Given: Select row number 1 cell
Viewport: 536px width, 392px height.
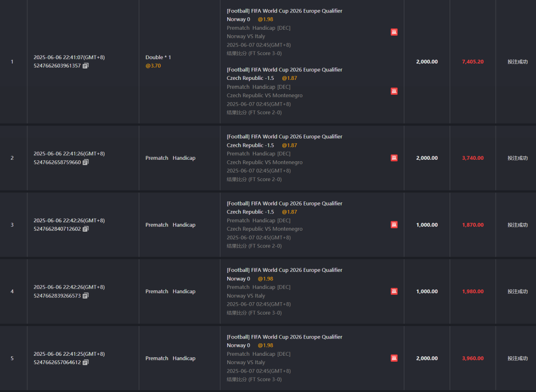Looking at the screenshot, I should pos(12,62).
